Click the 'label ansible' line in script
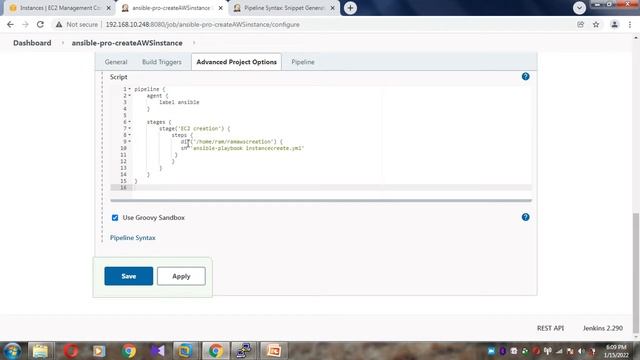 point(179,102)
